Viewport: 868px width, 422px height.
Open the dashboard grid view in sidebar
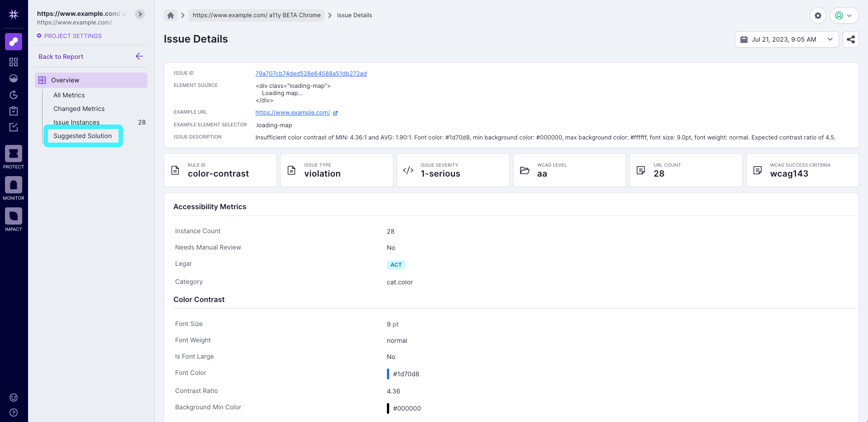(x=14, y=62)
